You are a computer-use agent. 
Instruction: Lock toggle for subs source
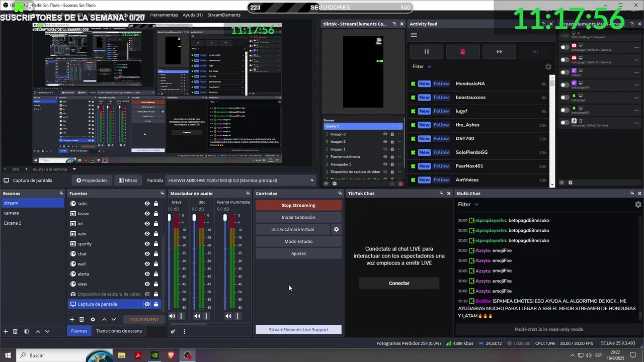[x=156, y=204]
